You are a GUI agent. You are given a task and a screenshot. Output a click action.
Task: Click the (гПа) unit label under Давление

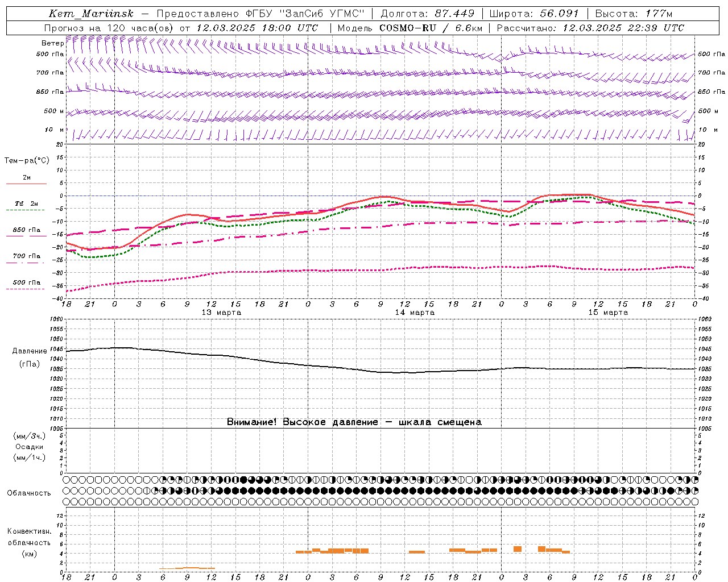coord(30,364)
